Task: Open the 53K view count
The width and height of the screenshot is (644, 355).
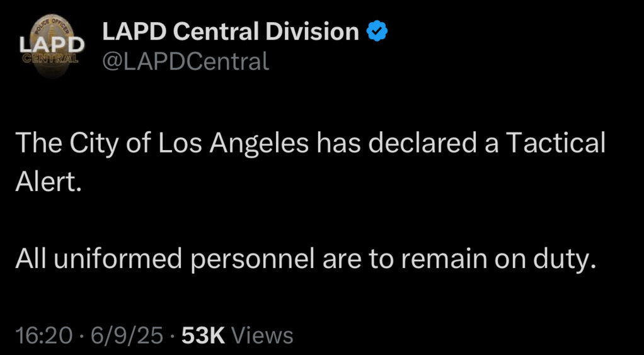Action: coord(238,335)
